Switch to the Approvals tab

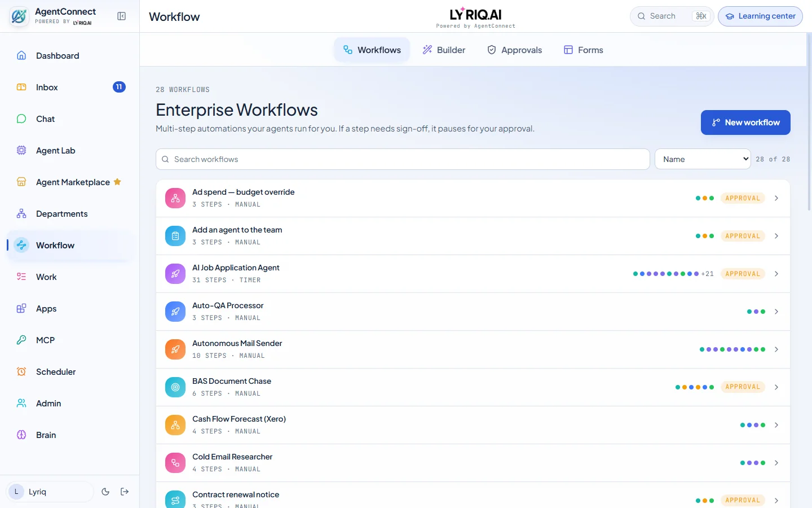coord(515,50)
